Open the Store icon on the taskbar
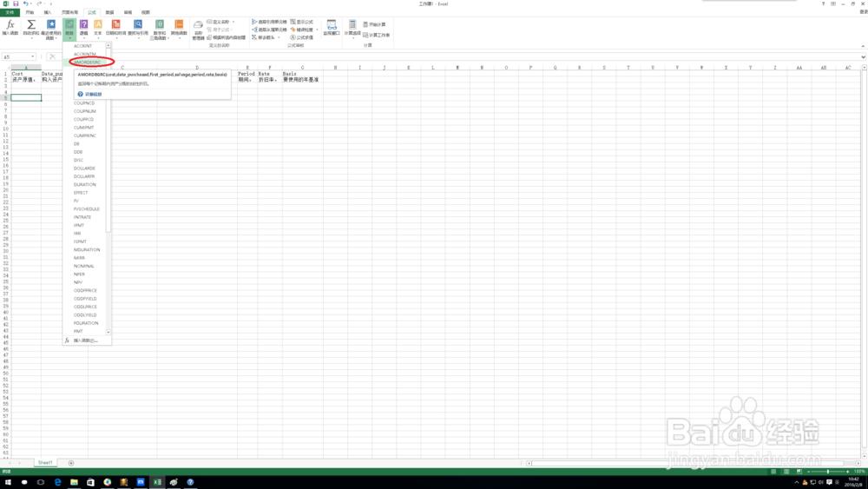Image resolution: width=868 pixels, height=489 pixels. 91,482
